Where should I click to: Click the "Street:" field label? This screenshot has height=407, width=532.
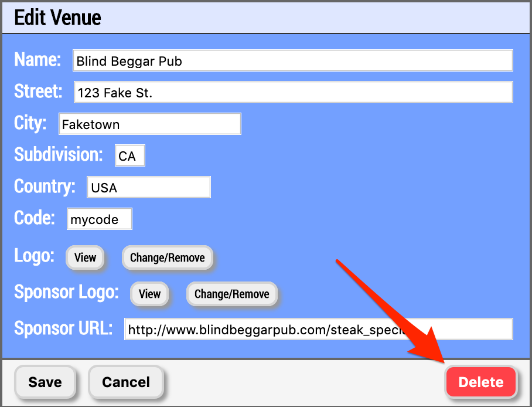[x=38, y=91]
